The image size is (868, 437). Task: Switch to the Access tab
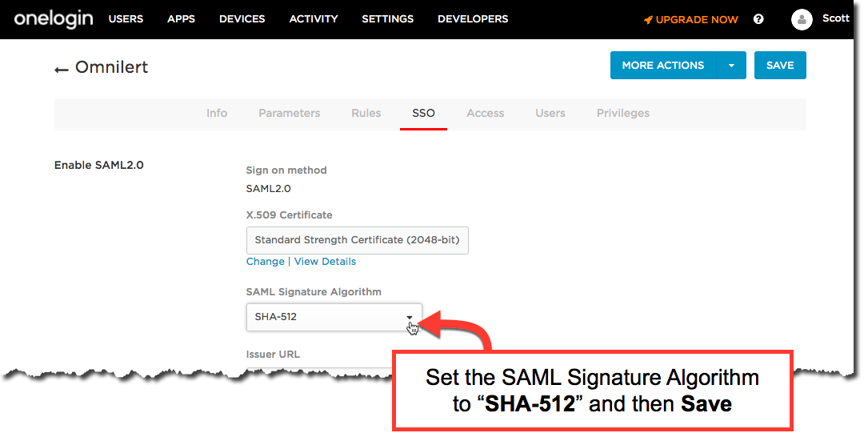[485, 113]
